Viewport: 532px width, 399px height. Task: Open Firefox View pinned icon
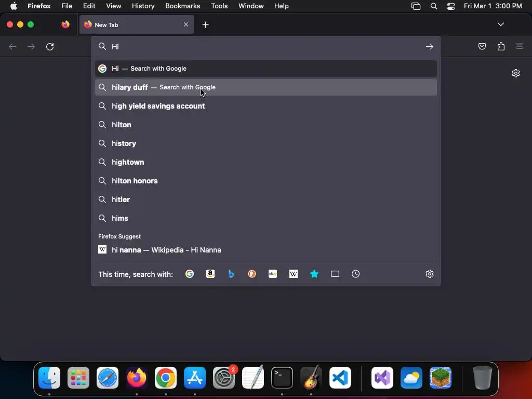(x=65, y=24)
